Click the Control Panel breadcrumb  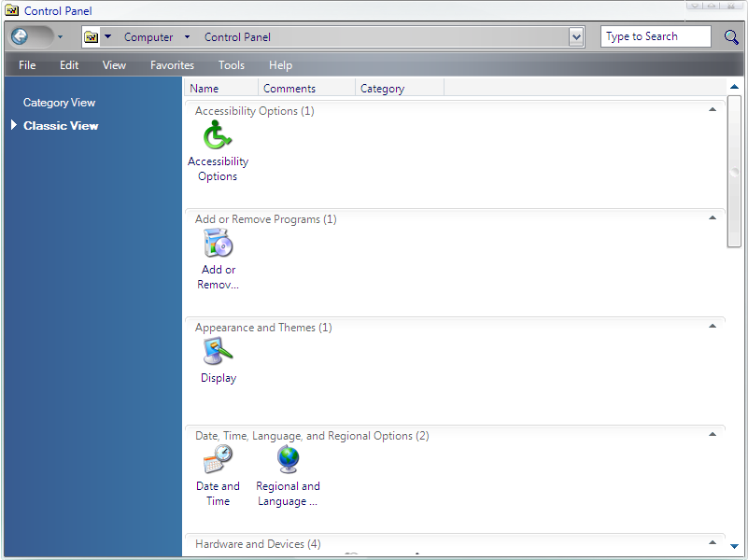point(237,37)
